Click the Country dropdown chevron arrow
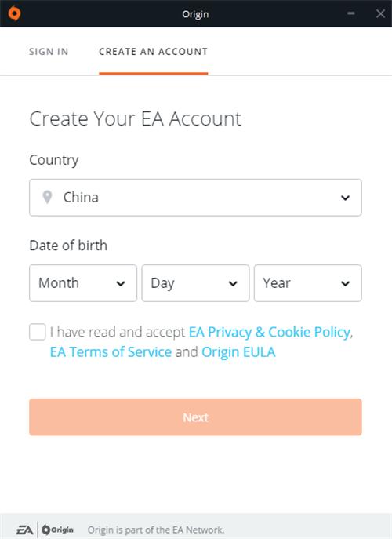 pyautogui.click(x=345, y=198)
